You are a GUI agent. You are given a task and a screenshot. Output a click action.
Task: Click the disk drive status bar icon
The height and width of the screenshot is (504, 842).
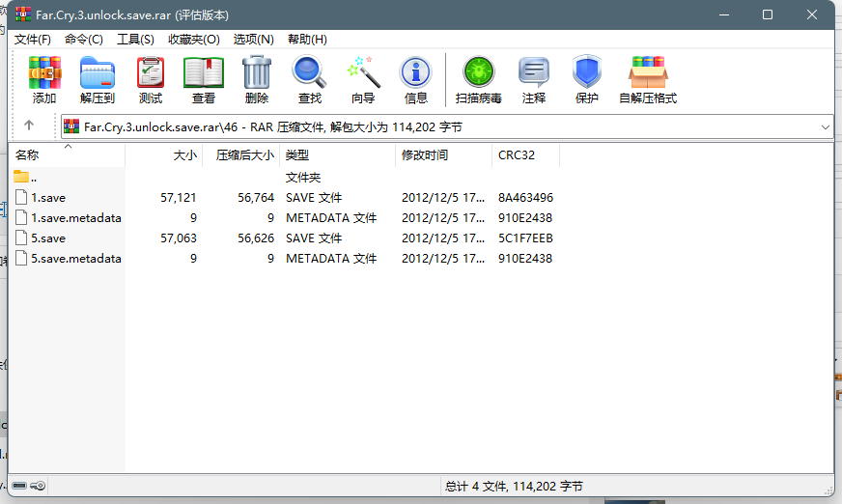tap(19, 486)
